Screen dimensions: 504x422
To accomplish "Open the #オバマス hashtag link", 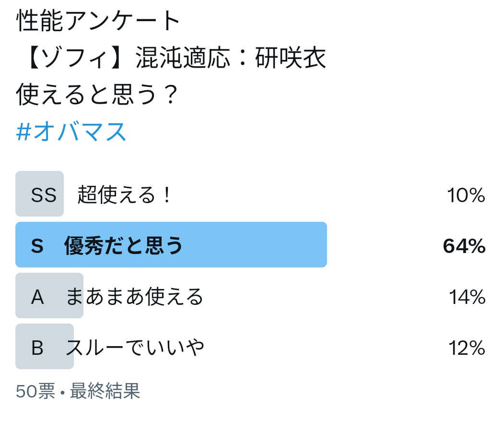I will tap(70, 132).
